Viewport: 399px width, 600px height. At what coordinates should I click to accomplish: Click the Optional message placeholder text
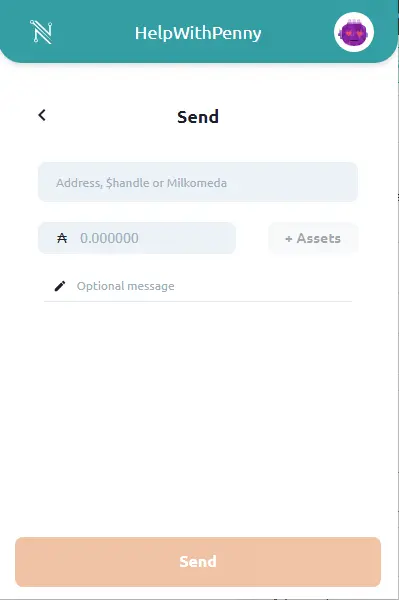pyautogui.click(x=125, y=286)
